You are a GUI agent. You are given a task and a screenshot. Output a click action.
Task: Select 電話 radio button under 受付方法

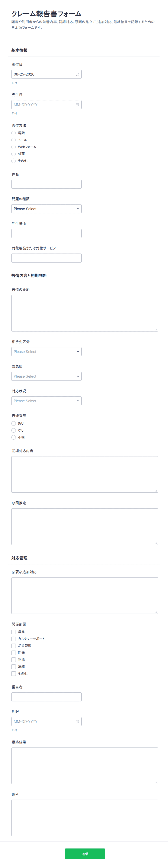(x=14, y=133)
